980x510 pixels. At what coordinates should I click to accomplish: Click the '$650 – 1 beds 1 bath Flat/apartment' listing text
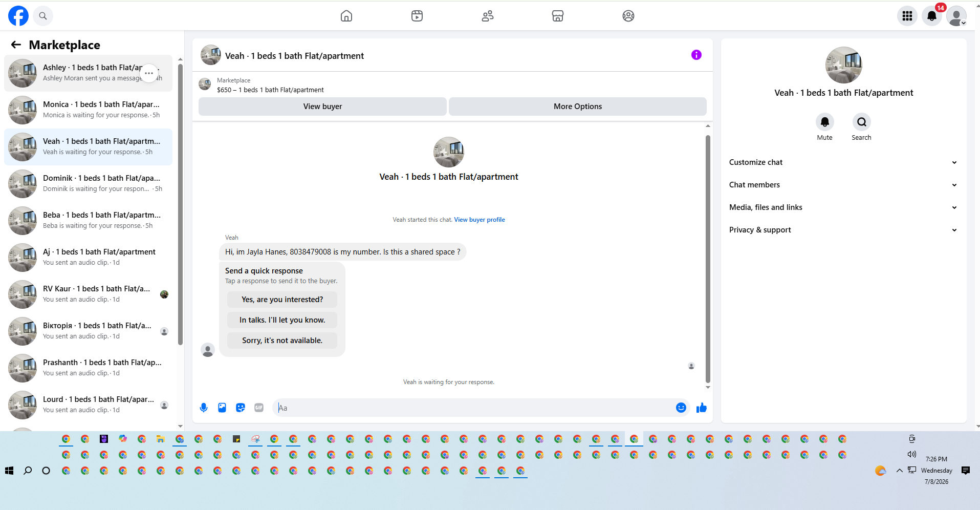(x=270, y=90)
